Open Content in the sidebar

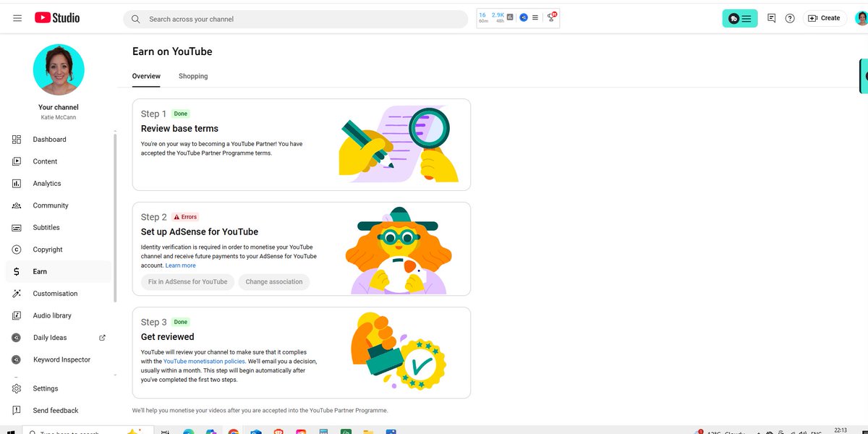[59, 161]
